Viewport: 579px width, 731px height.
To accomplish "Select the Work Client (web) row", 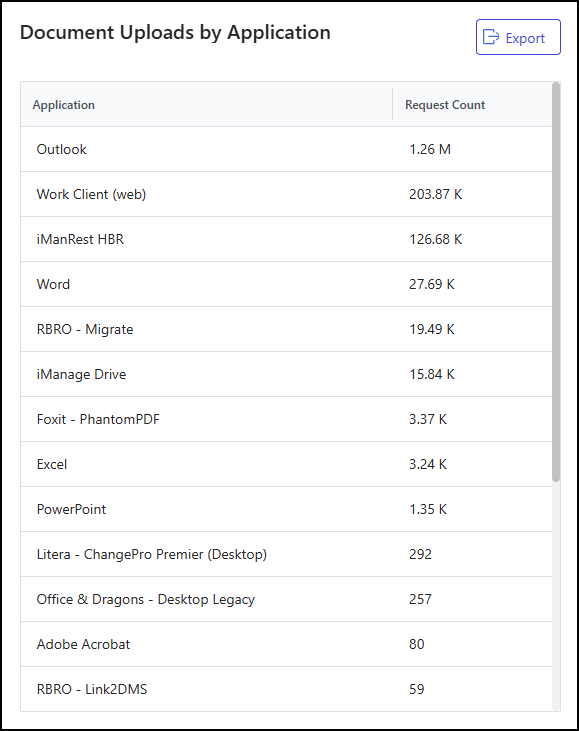I will 286,194.
